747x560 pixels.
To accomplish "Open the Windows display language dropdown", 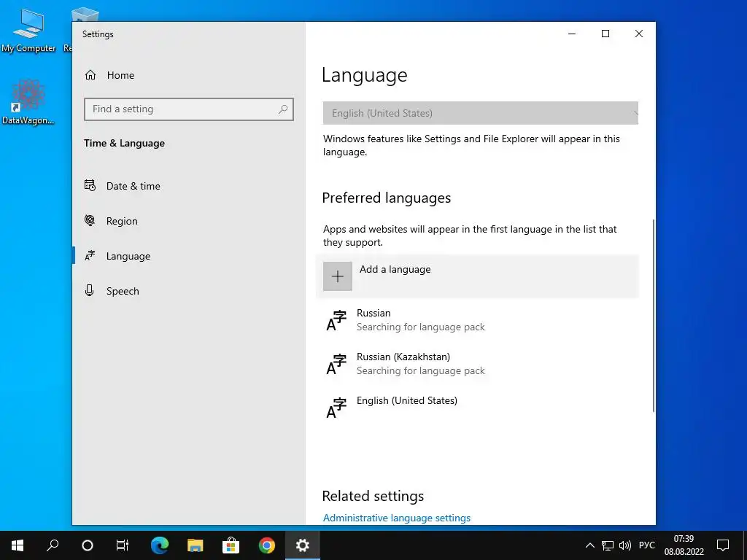I will (480, 113).
